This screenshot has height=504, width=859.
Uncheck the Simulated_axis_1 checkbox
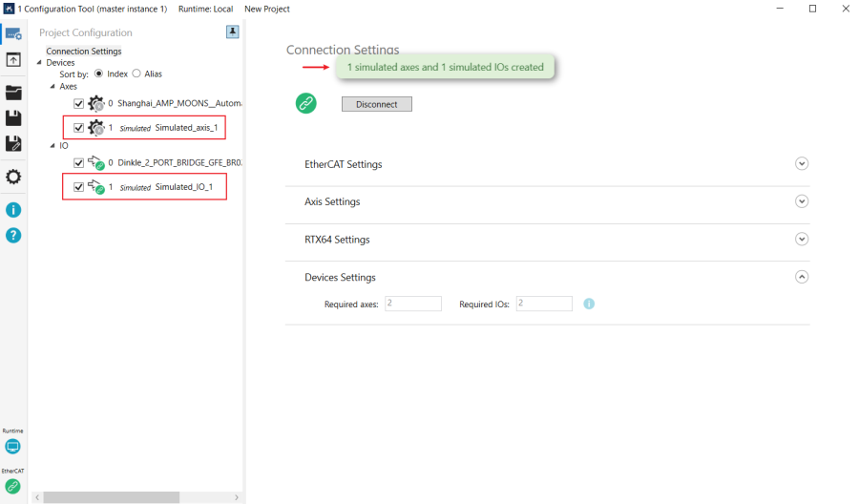pyautogui.click(x=79, y=128)
